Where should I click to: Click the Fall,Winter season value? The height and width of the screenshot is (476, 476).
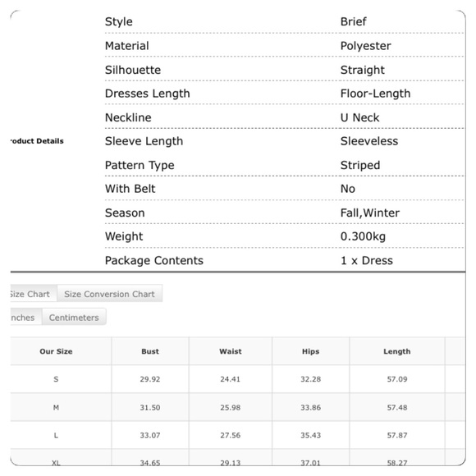click(x=370, y=213)
